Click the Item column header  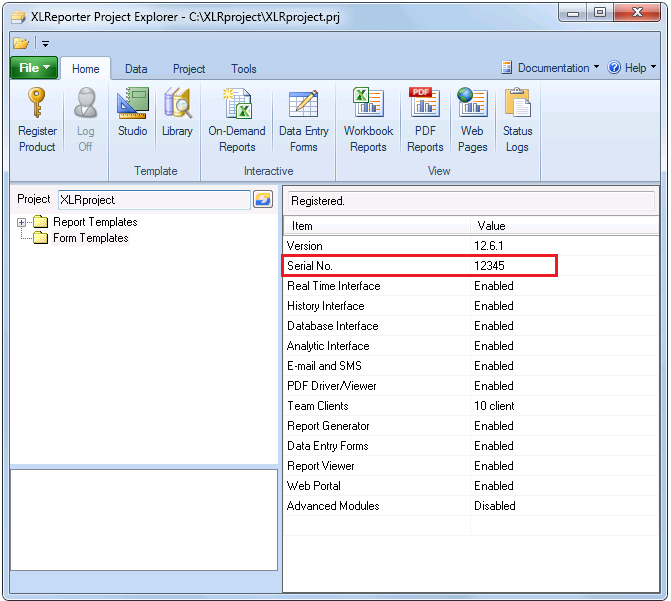pos(377,226)
